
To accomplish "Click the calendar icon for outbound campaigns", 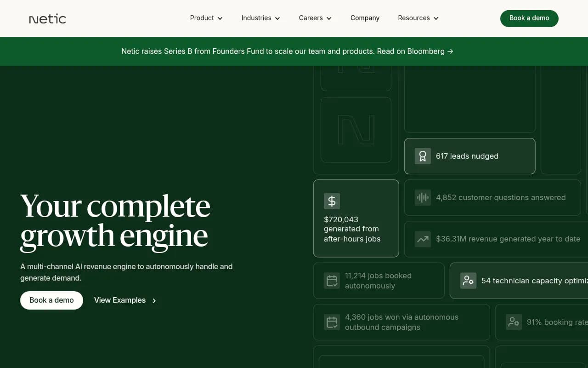I will 332,322.
